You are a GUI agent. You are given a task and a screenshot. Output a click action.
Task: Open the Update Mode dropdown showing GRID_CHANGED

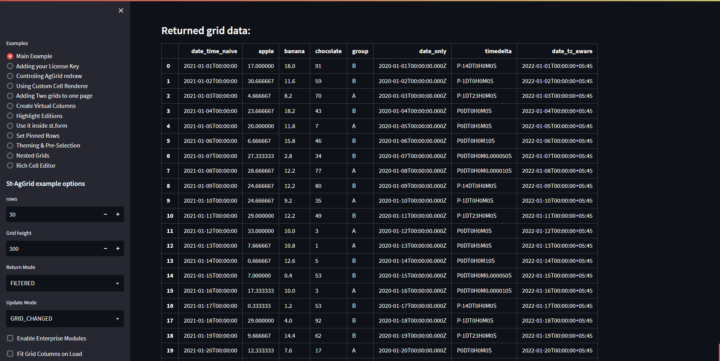point(65,319)
